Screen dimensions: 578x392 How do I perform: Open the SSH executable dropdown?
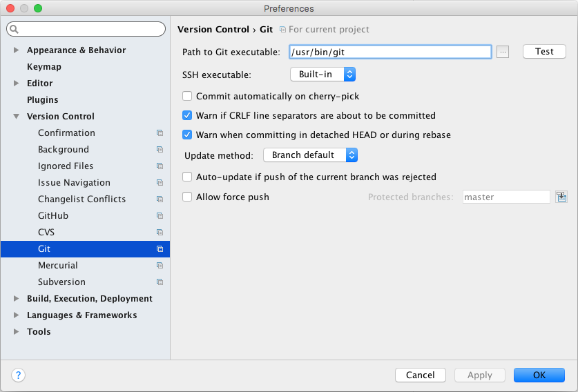pyautogui.click(x=322, y=74)
